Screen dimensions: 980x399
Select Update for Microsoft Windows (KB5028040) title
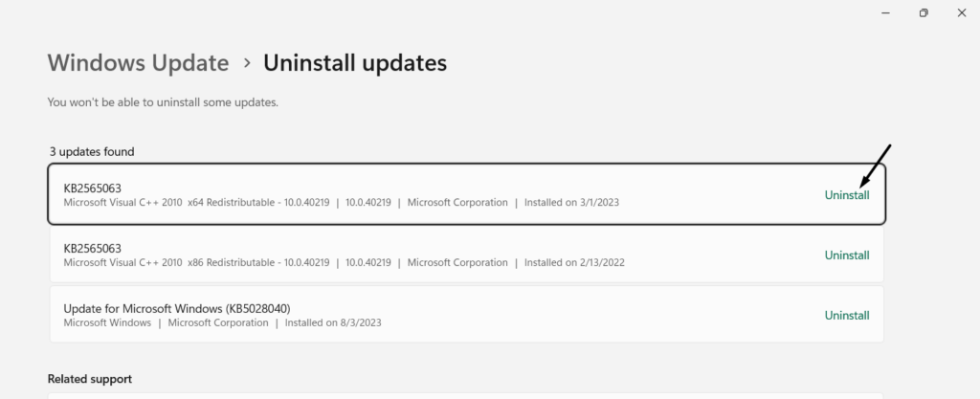176,308
